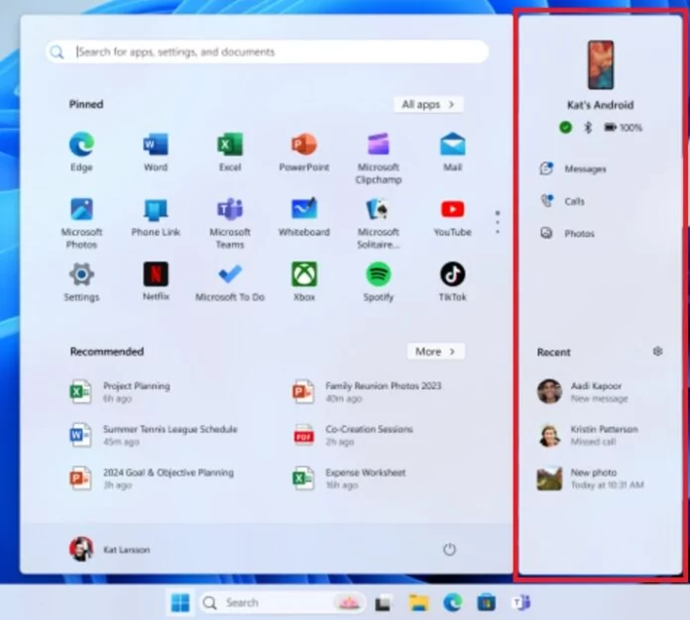
Task: Open Task View on the taskbar
Action: pyautogui.click(x=383, y=603)
